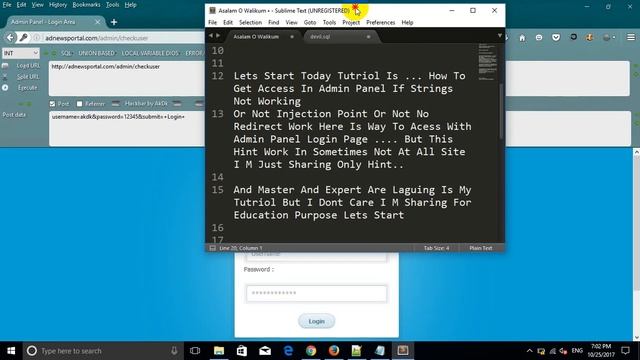
Task: Close the devil.sql Sublime tab
Action: [x=368, y=37]
